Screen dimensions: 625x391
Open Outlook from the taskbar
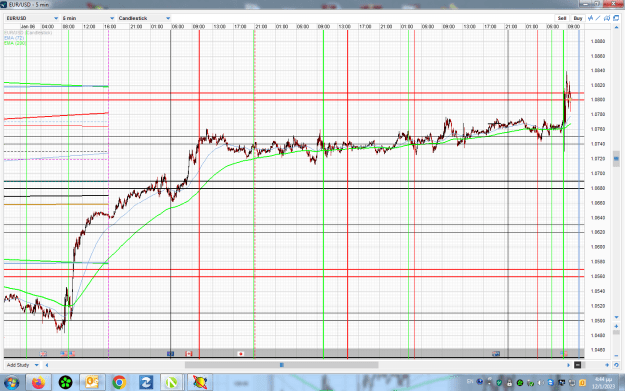tap(92, 383)
